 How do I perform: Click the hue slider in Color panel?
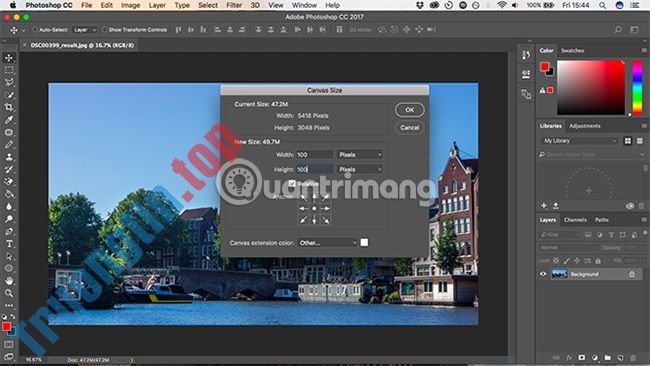click(637, 88)
